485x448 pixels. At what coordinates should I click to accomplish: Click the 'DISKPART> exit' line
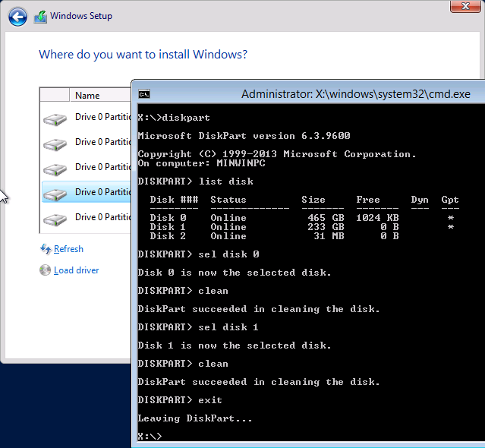point(180,400)
